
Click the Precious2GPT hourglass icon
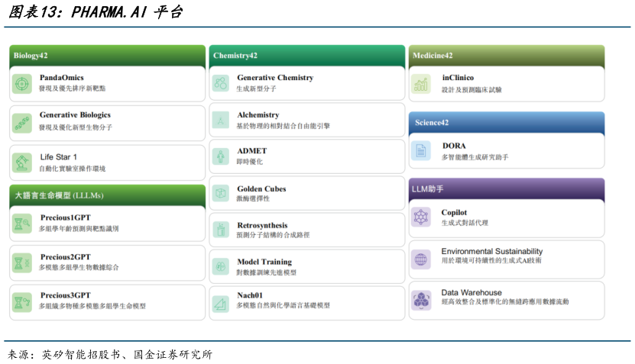point(22,263)
